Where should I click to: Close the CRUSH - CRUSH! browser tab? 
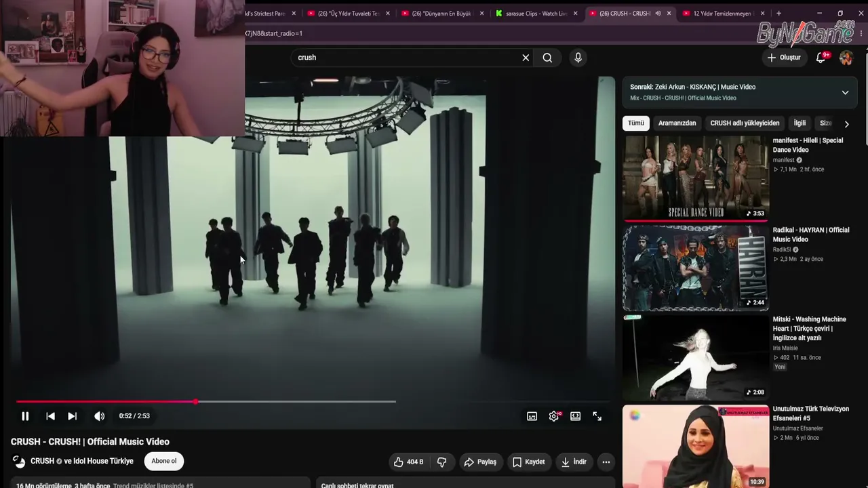669,14
